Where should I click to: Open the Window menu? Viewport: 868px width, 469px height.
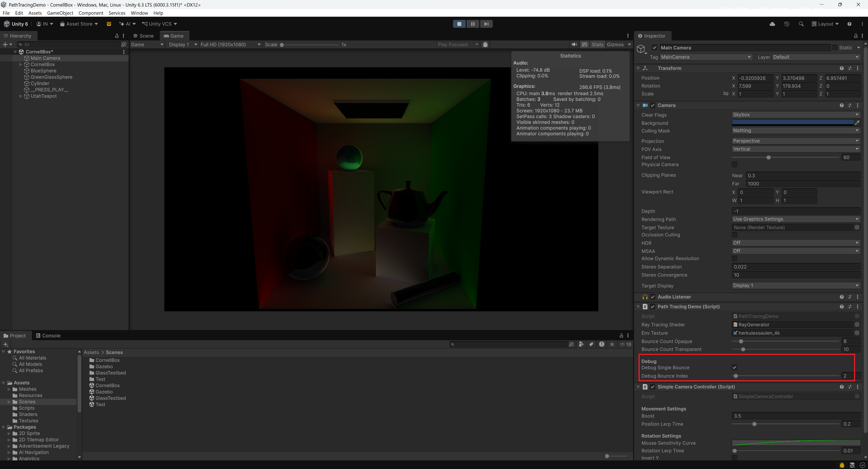point(139,13)
